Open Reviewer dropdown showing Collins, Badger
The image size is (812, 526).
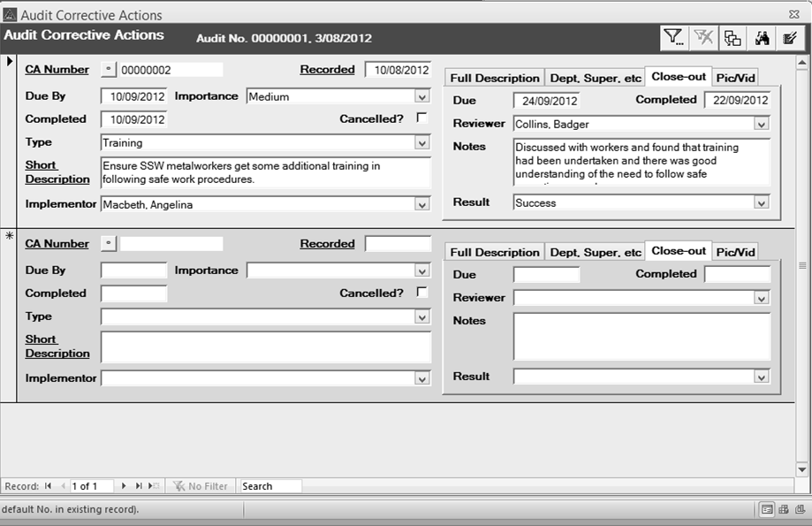(762, 125)
